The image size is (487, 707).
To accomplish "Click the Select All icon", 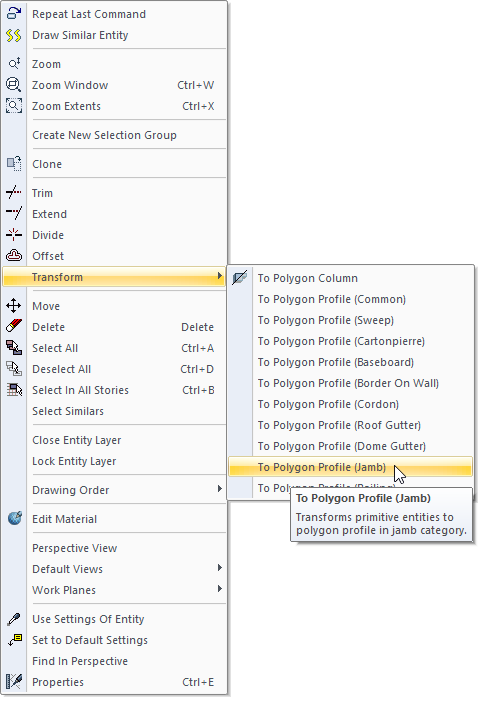I will [x=14, y=348].
